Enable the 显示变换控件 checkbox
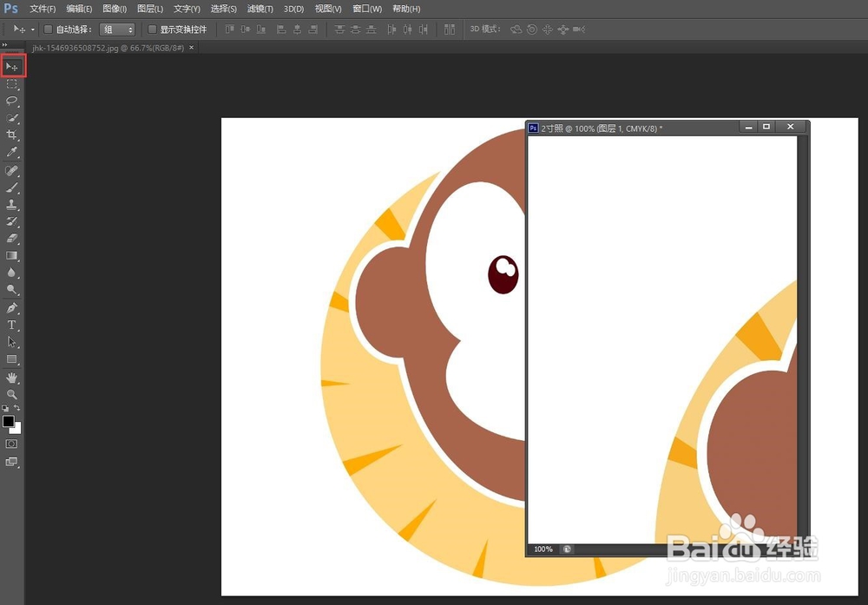The height and width of the screenshot is (605, 868). [152, 30]
